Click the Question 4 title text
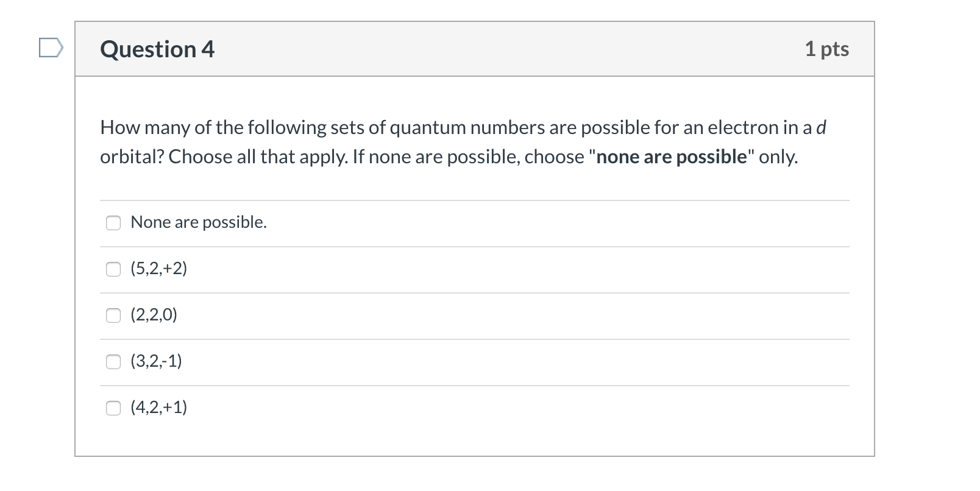Screen dimensions: 980x491 [157, 49]
